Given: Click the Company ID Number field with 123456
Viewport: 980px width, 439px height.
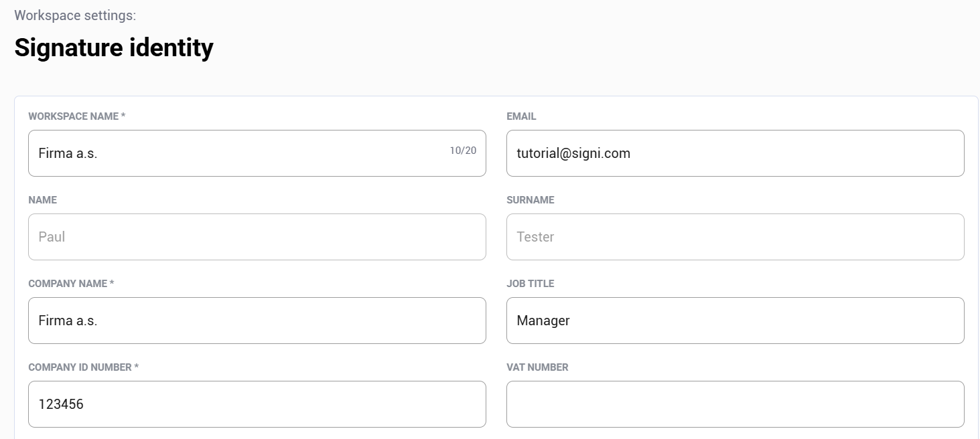Looking at the screenshot, I should pyautogui.click(x=257, y=404).
